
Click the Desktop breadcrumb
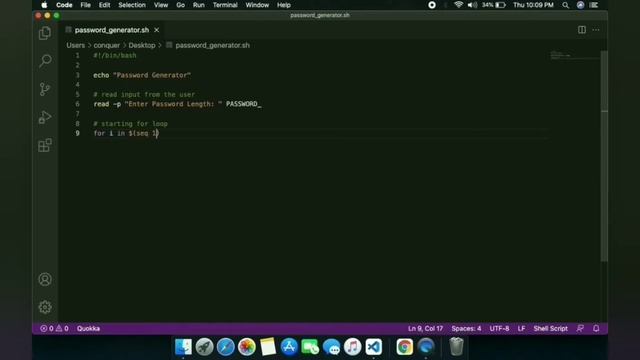142,45
